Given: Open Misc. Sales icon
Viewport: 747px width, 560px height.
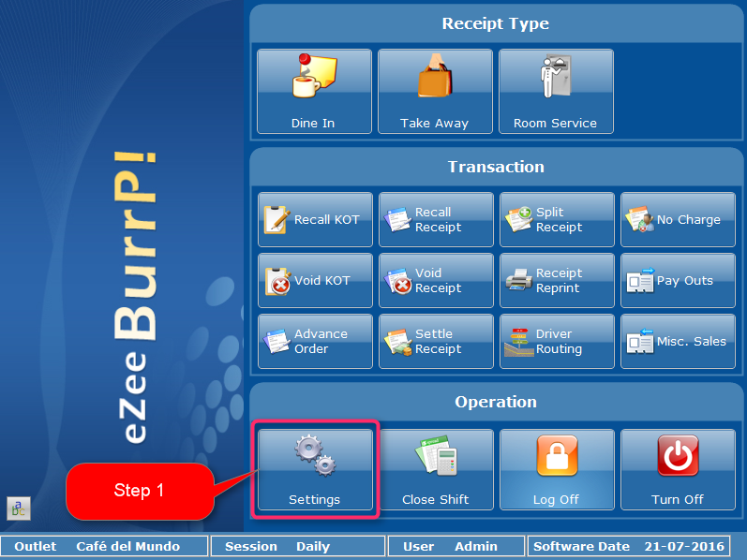Looking at the screenshot, I should pyautogui.click(x=640, y=341).
